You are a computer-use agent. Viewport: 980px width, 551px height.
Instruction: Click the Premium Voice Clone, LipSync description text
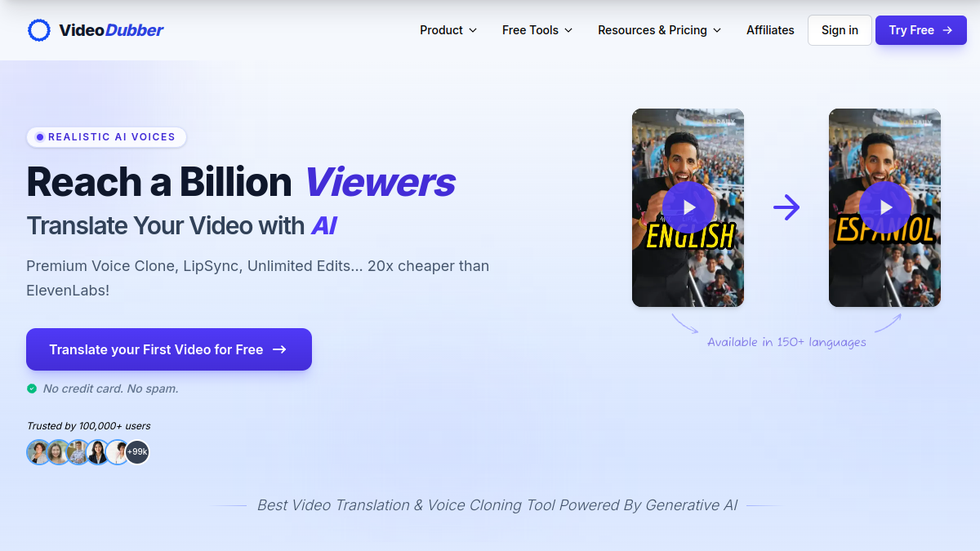click(258, 278)
